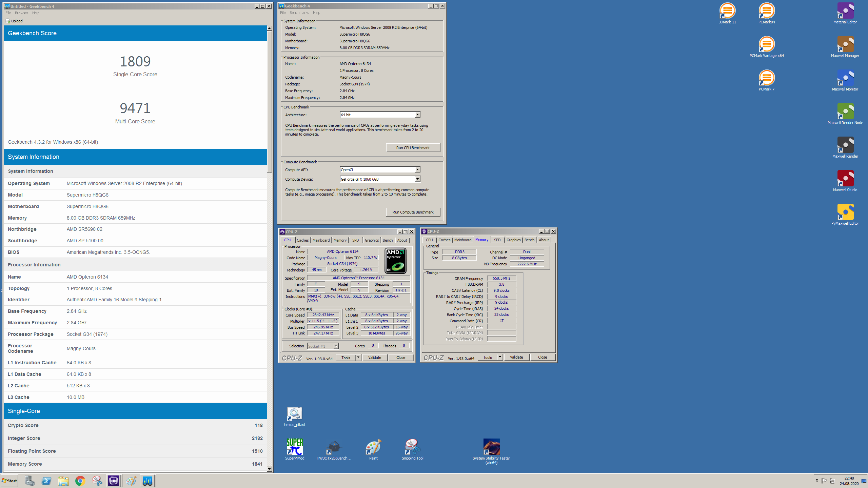Expand the Compute Device GeForce dropdown
This screenshot has width=868, height=488.
(417, 179)
